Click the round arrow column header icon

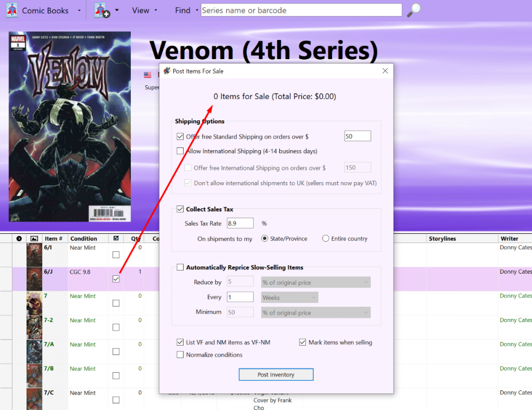(19, 239)
